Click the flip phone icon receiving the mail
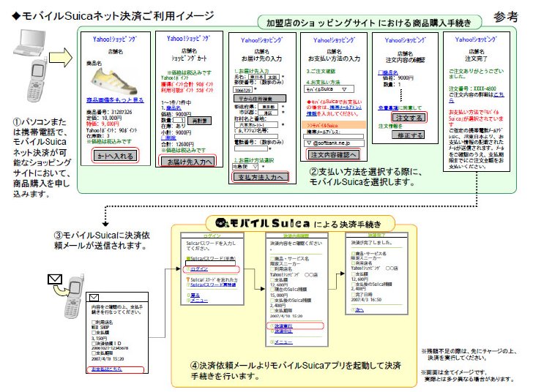 (x=74, y=296)
